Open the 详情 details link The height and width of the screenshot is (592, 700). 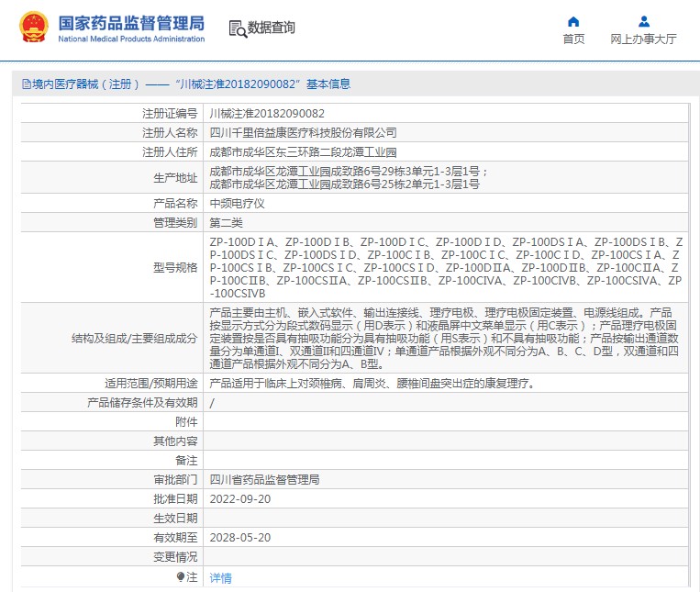pos(220,578)
